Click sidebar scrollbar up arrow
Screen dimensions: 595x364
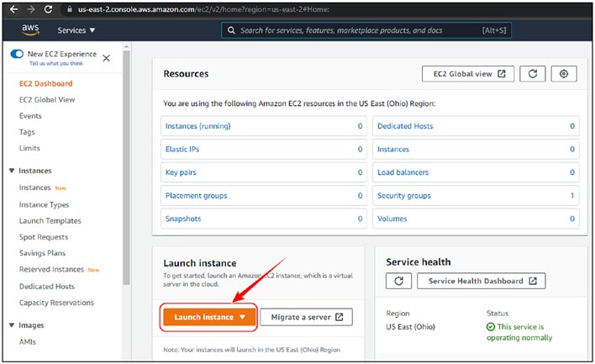(126, 47)
